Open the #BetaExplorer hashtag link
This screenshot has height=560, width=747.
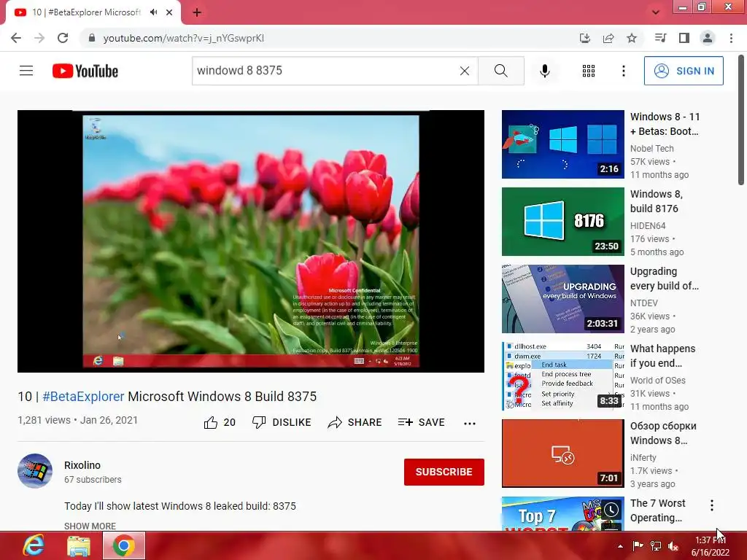click(x=83, y=397)
